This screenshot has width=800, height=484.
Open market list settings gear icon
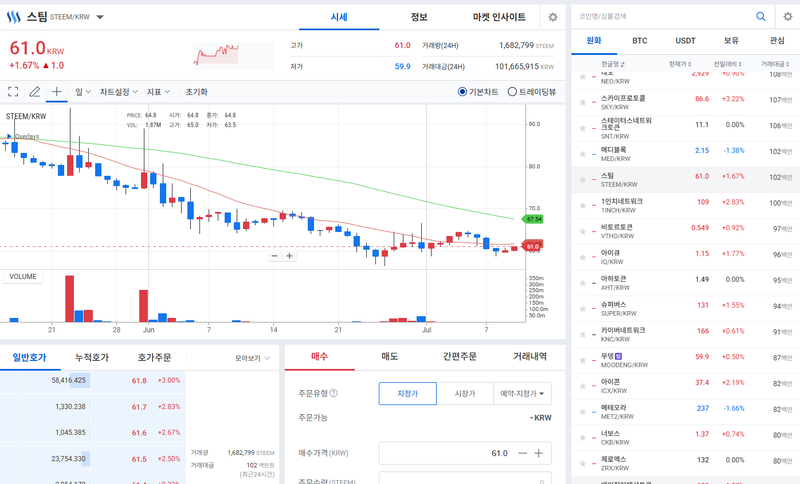pyautogui.click(x=788, y=16)
